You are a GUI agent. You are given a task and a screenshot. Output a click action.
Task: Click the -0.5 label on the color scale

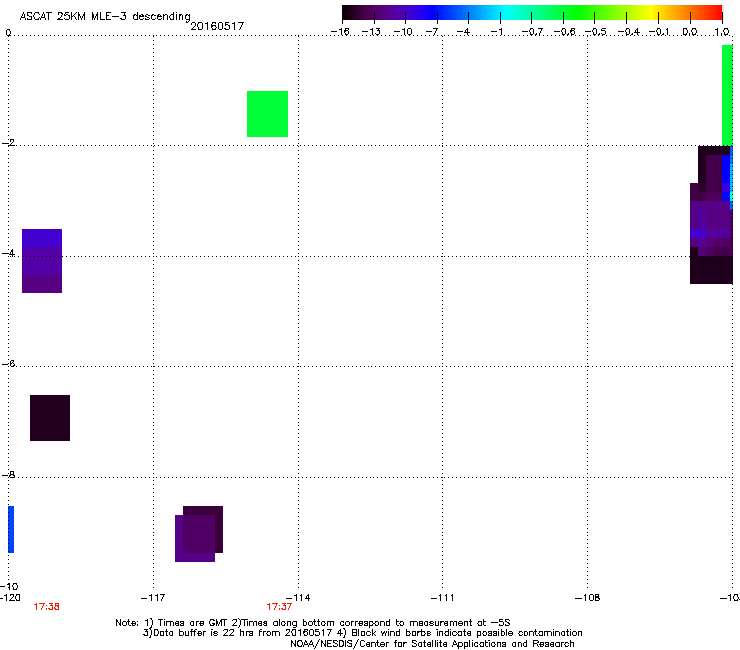click(x=596, y=32)
